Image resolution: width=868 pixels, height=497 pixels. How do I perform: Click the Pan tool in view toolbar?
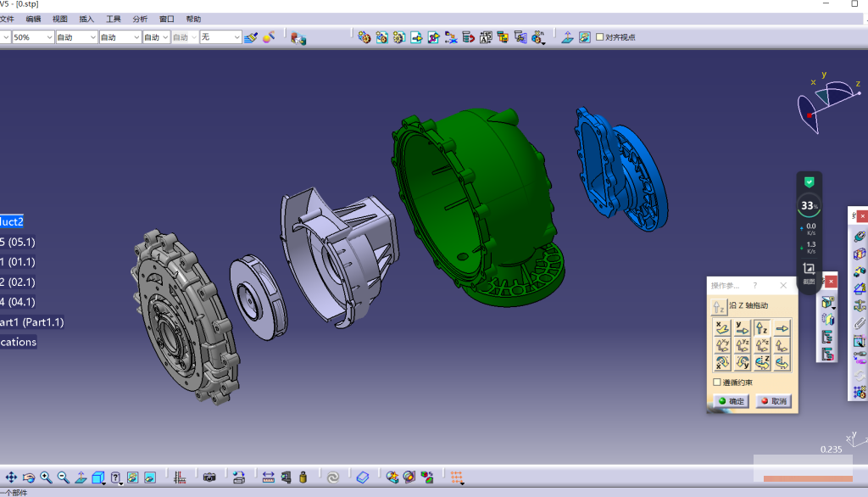pos(11,477)
